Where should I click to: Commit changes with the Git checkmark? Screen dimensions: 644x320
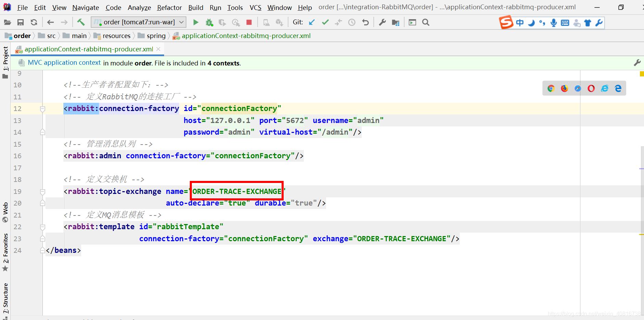click(x=325, y=22)
